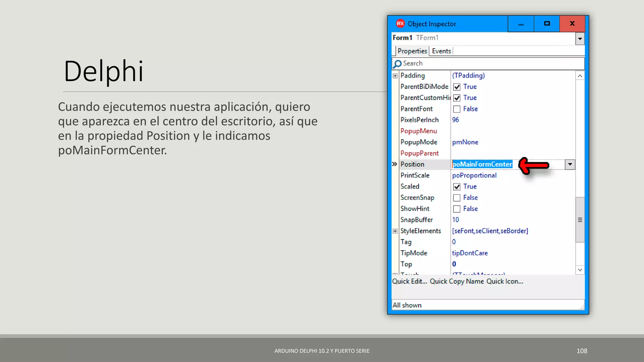Click the resize grip in status bar
This screenshot has width=644, height=362.
tap(582, 307)
